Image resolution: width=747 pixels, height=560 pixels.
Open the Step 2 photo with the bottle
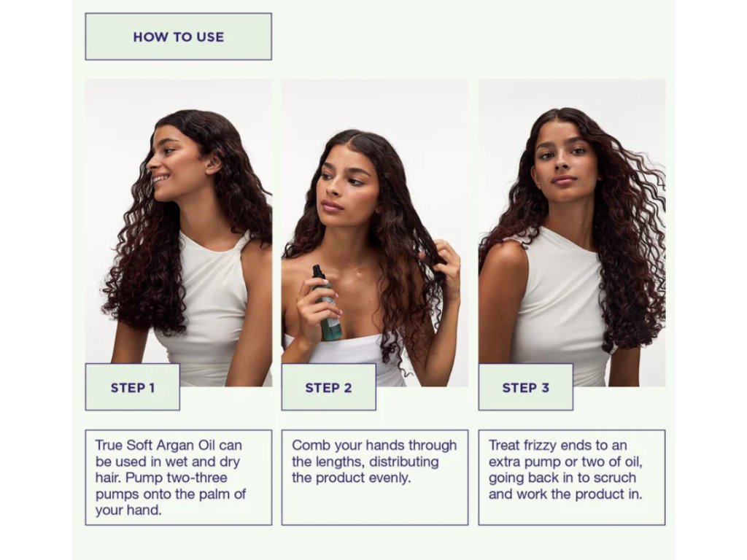tap(375, 233)
